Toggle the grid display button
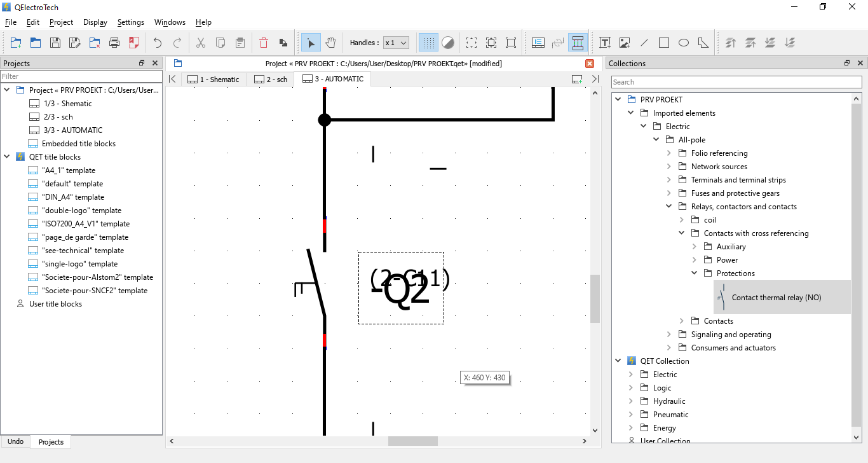 pyautogui.click(x=429, y=43)
